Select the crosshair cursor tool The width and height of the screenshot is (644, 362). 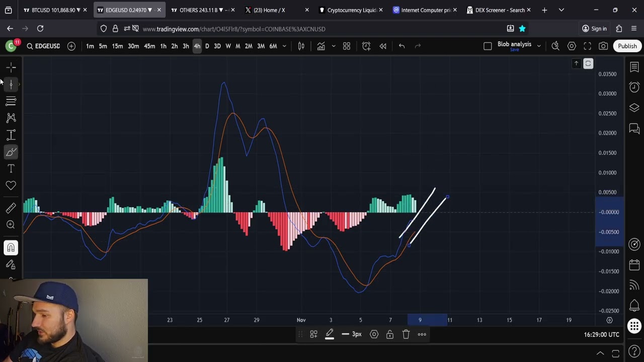11,67
